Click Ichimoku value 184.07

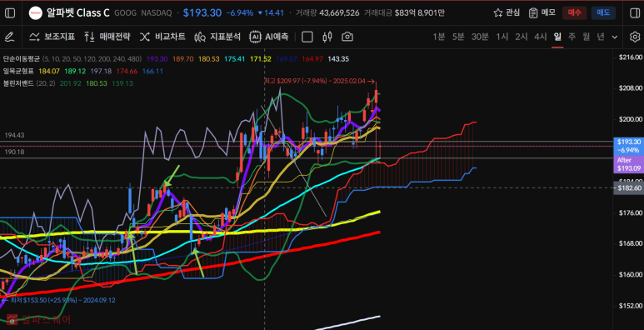(x=49, y=71)
